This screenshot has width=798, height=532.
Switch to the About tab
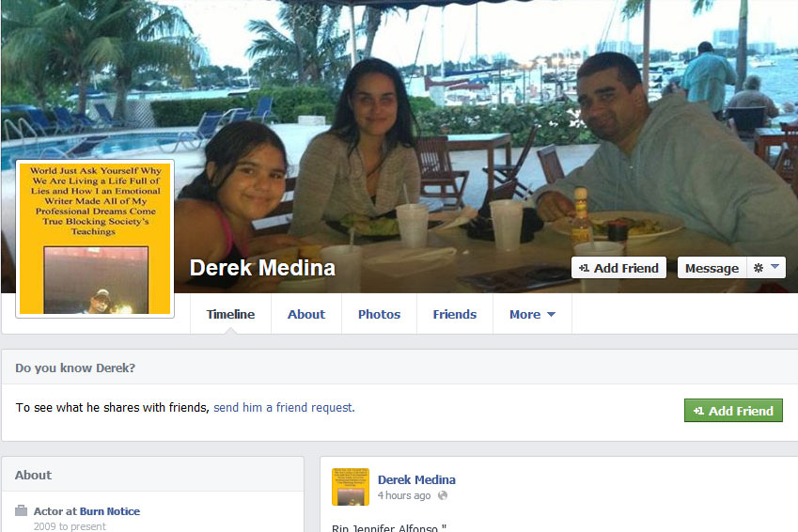[x=306, y=314]
